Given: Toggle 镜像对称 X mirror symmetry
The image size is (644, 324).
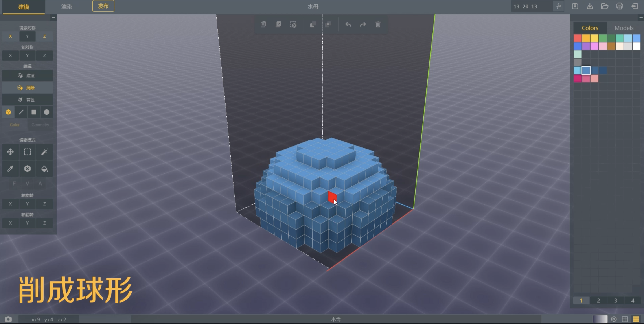Looking at the screenshot, I should pyautogui.click(x=10, y=36).
